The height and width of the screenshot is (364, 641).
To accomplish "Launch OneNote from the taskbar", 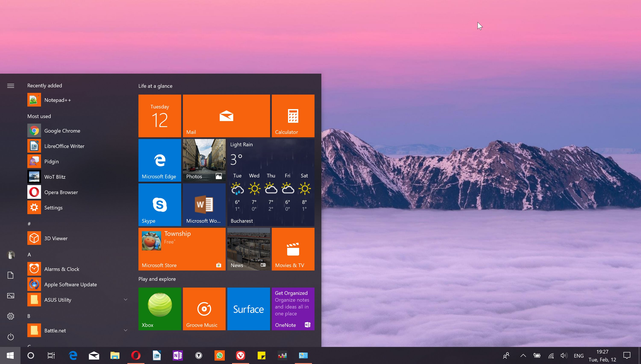I will click(177, 355).
